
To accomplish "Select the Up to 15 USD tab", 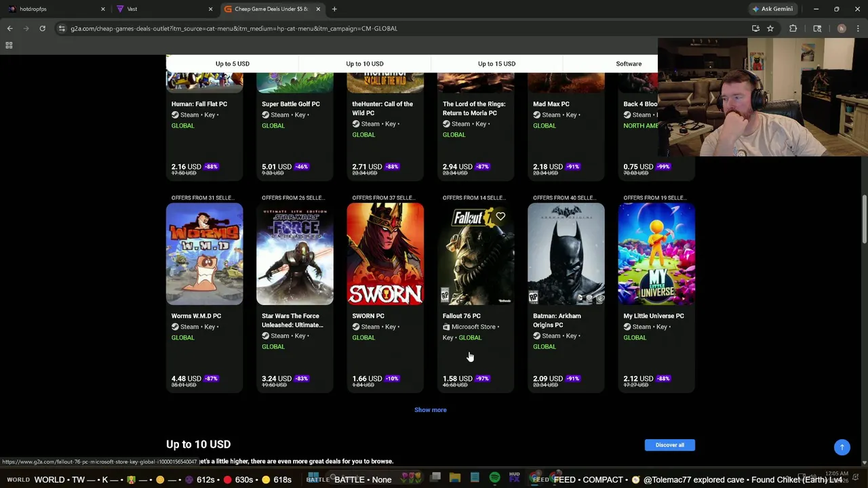I will click(496, 64).
